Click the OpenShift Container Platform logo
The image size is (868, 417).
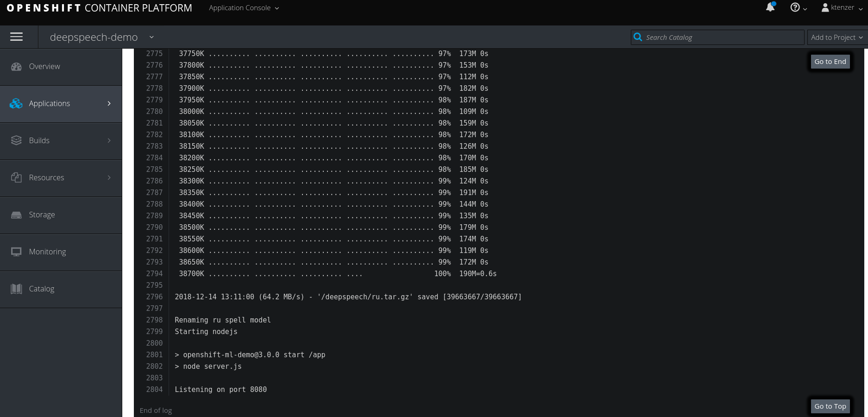point(99,8)
